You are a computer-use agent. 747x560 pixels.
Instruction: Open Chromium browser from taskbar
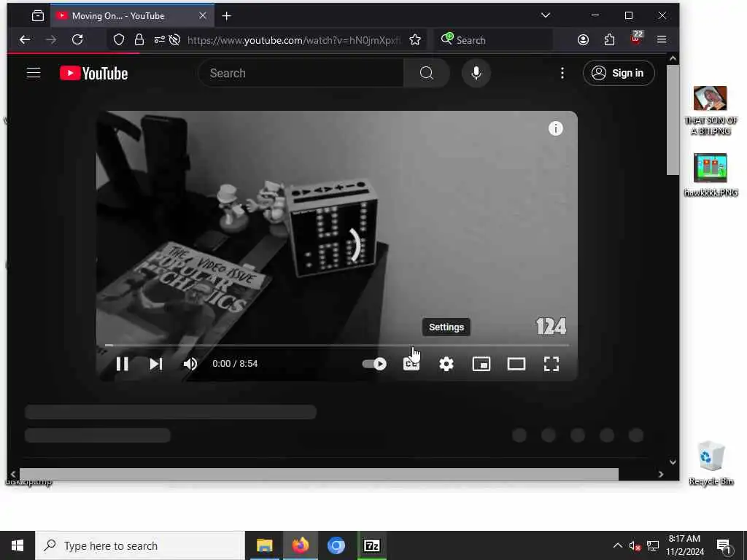tap(336, 545)
